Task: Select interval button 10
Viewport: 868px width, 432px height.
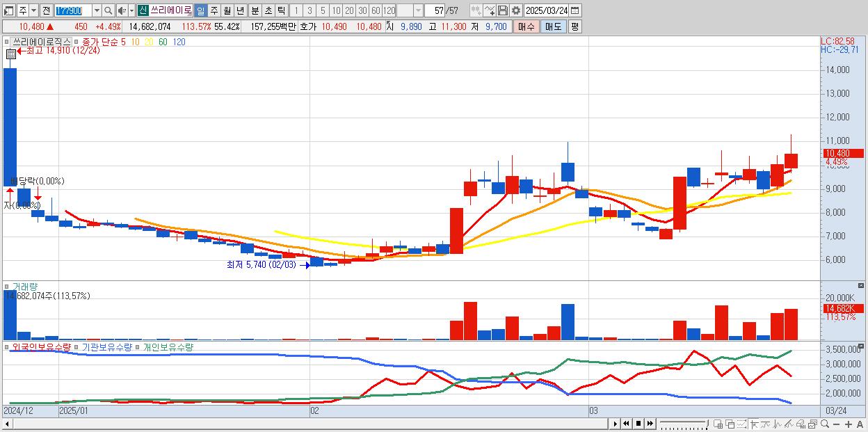Action: click(336, 10)
